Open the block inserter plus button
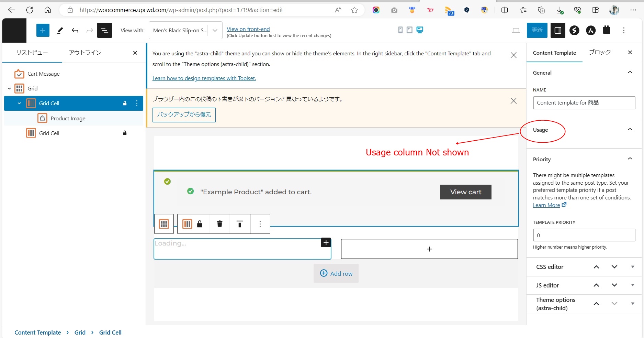Viewport: 644px width, 338px height. pos(43,30)
